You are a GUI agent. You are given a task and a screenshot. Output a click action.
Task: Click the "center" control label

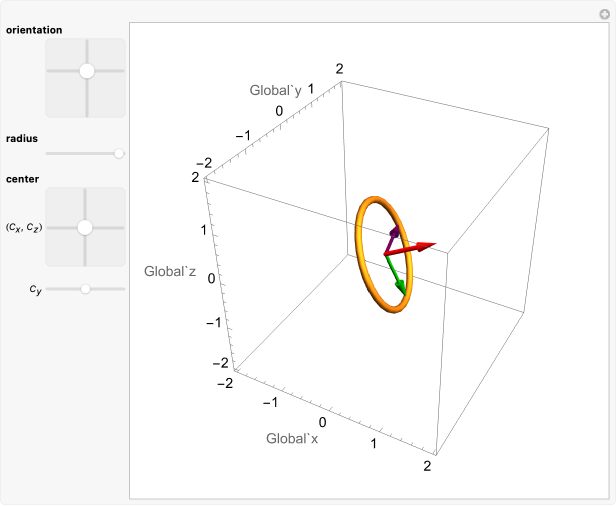(x=22, y=180)
